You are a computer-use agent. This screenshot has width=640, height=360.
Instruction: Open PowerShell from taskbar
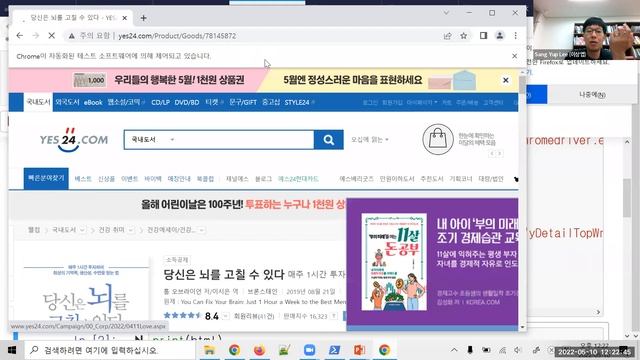click(x=334, y=350)
